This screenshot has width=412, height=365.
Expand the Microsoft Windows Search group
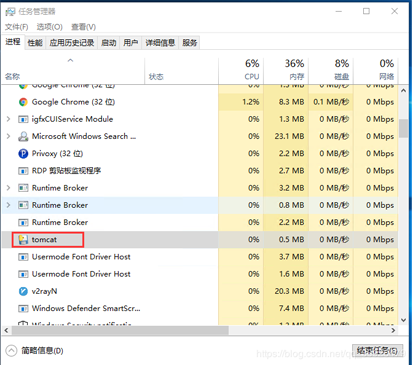pyautogui.click(x=8, y=136)
